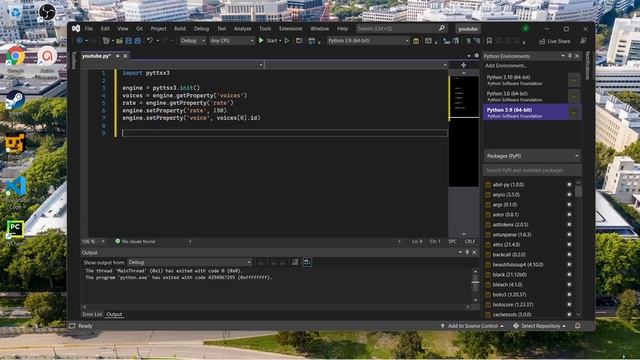Image resolution: width=640 pixels, height=360 pixels.
Task: Select Python 3.8 (64-bit) environment
Action: pyautogui.click(x=526, y=96)
